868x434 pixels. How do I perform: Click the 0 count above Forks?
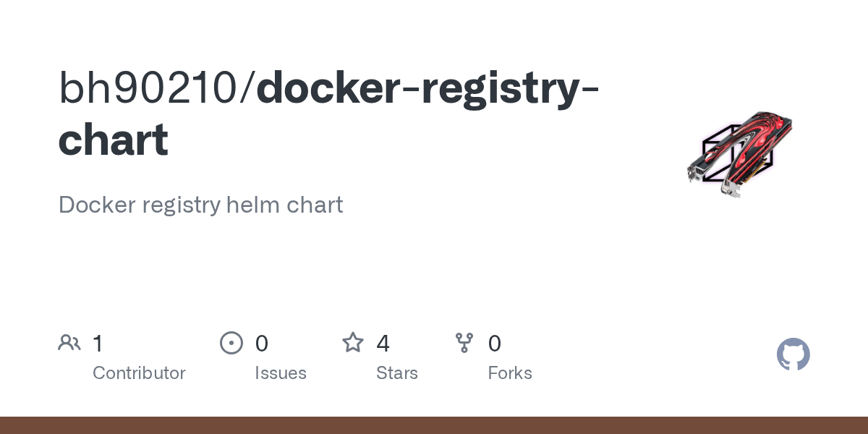coord(495,344)
